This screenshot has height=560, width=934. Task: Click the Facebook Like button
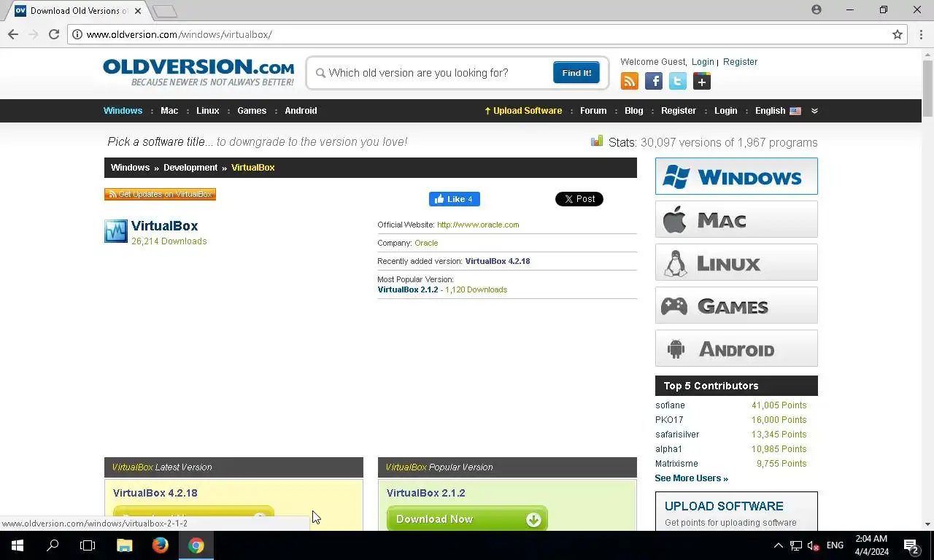coord(454,199)
